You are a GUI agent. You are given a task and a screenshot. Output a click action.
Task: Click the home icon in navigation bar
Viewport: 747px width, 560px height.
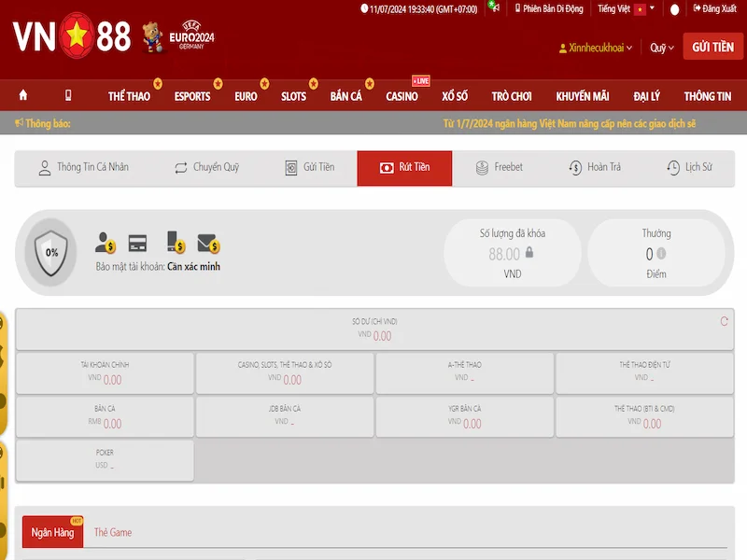click(22, 95)
